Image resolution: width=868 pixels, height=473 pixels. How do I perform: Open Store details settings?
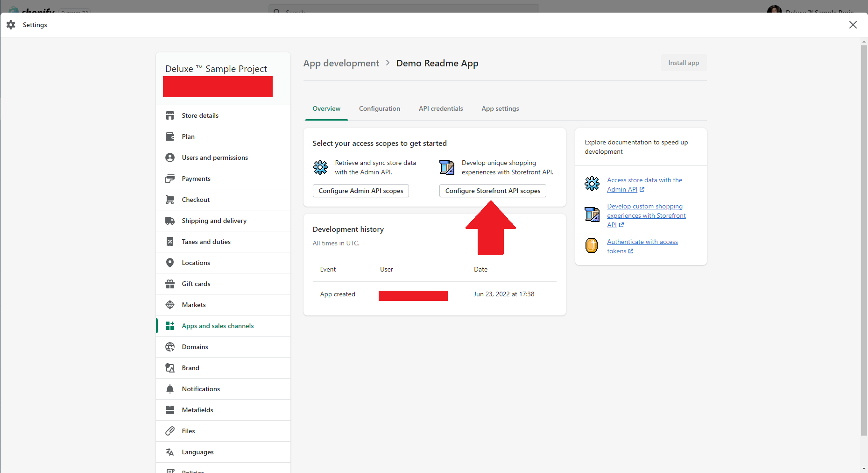click(x=223, y=115)
